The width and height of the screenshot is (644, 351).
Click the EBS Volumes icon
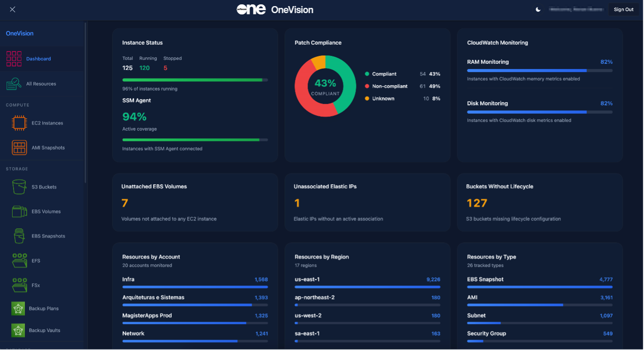19,212
